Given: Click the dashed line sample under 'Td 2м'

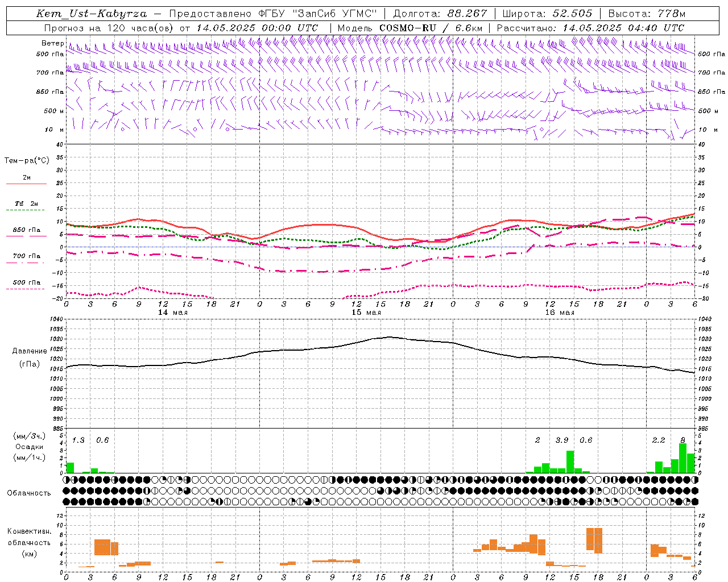Looking at the screenshot, I should [26, 210].
